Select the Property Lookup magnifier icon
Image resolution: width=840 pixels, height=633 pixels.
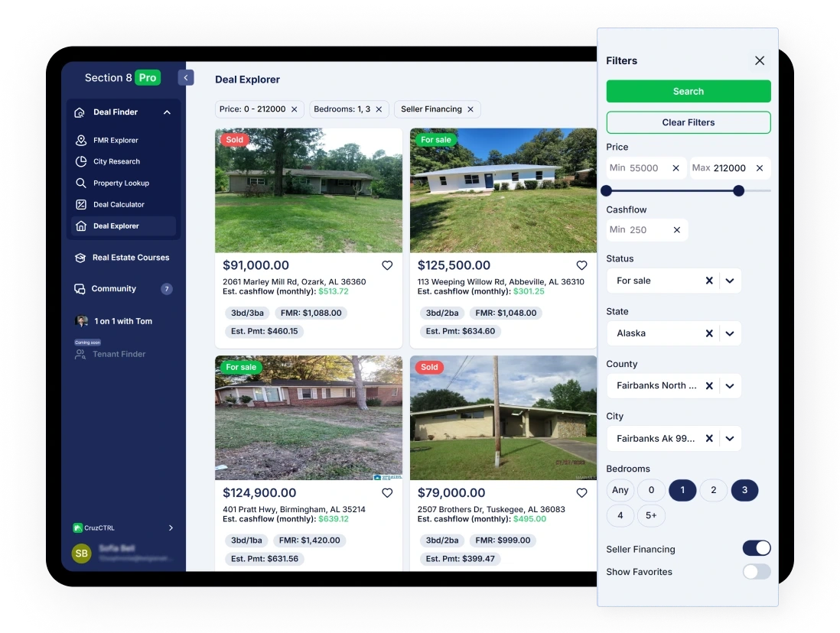80,183
